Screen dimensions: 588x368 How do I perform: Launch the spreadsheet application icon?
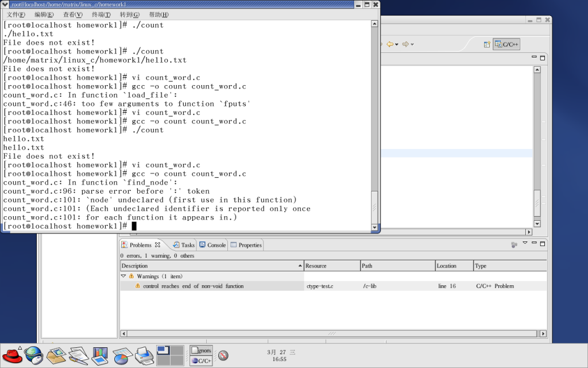(x=122, y=356)
